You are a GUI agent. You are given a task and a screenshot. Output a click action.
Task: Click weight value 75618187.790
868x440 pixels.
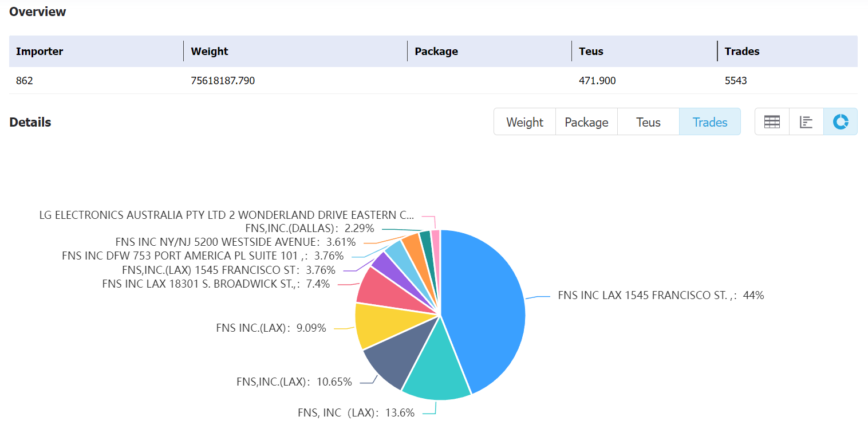point(223,81)
